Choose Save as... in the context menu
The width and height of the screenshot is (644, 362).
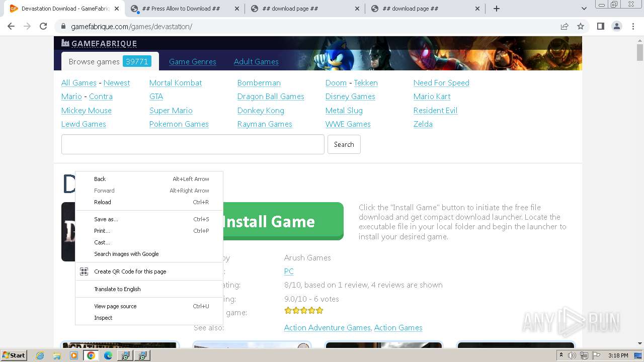point(149,219)
